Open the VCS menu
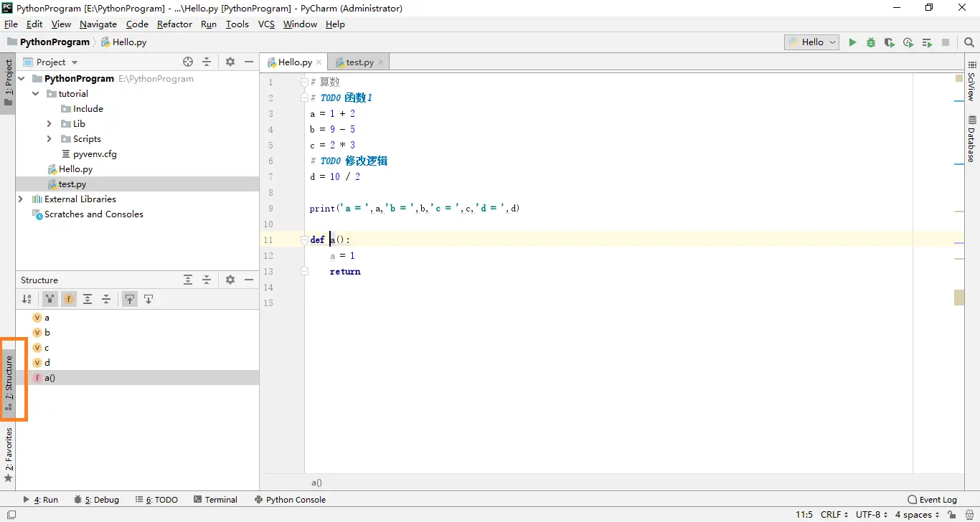The height and width of the screenshot is (522, 980). tap(266, 24)
